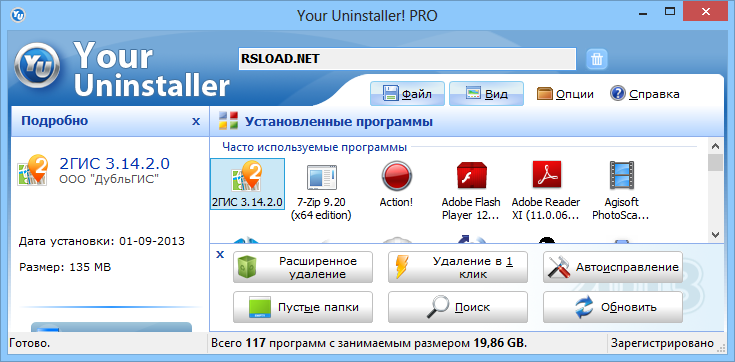Click the Часто используемые программы group label

click(314, 147)
